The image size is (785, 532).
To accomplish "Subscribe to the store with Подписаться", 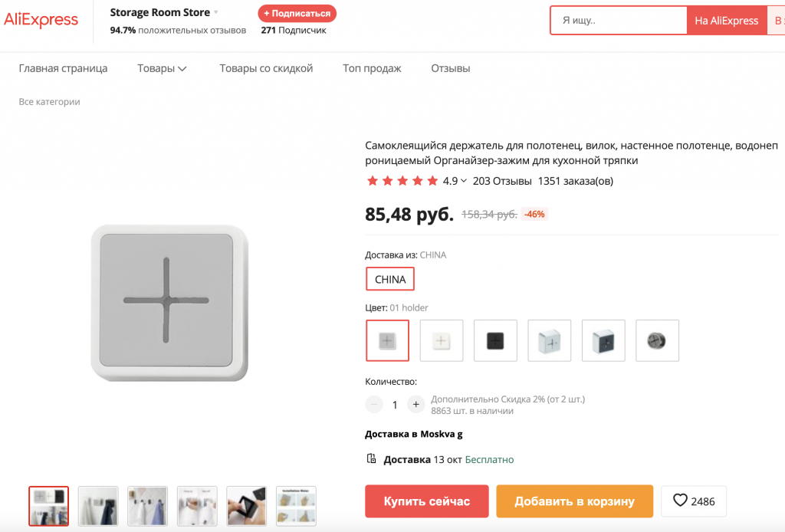I will click(297, 14).
